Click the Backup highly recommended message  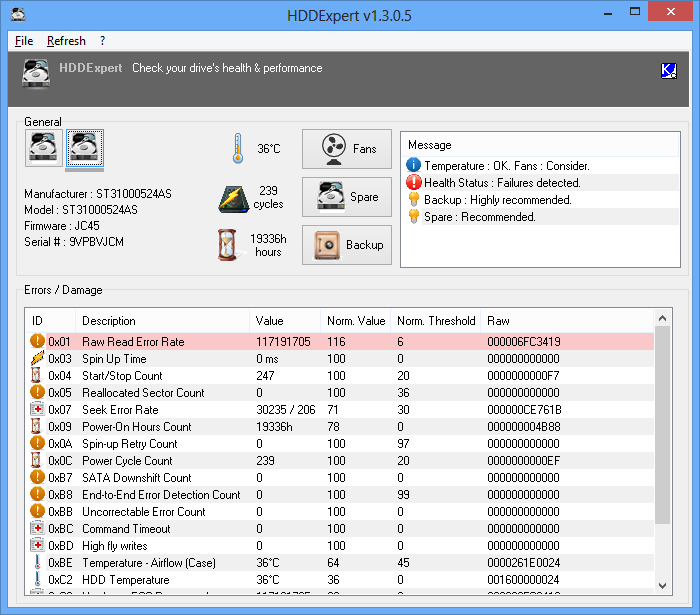pyautogui.click(x=498, y=199)
